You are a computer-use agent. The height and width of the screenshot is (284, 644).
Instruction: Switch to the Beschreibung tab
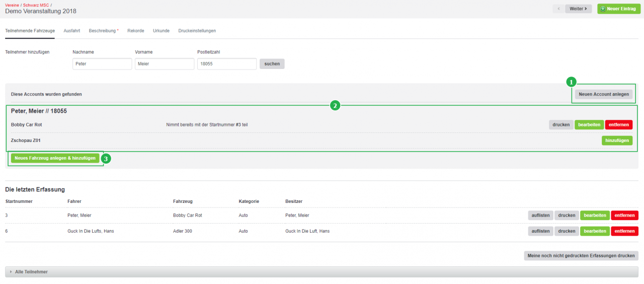[104, 31]
